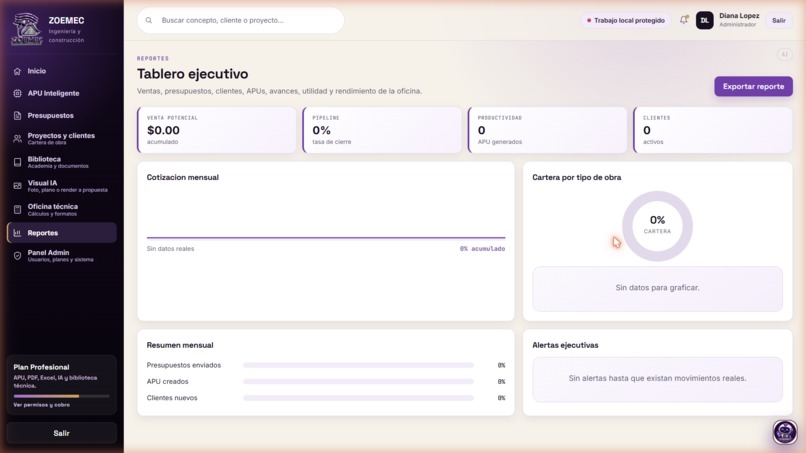Click the Cartera por tipo de obra heading

point(576,177)
